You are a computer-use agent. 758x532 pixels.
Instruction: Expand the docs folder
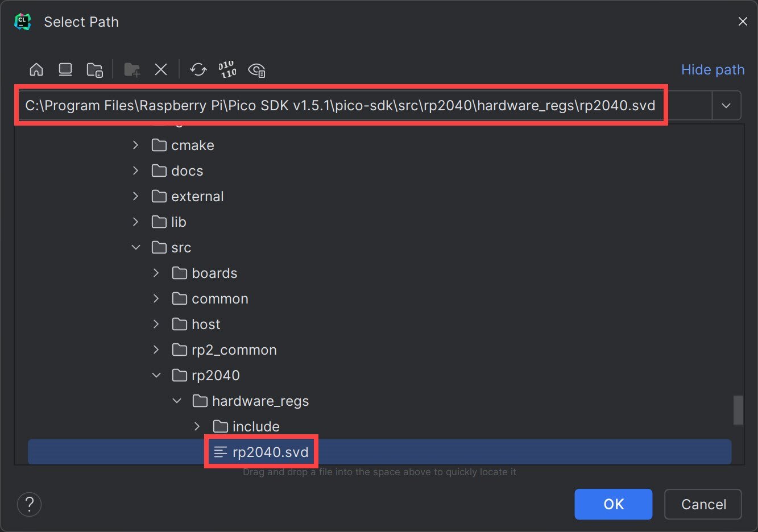coord(135,171)
